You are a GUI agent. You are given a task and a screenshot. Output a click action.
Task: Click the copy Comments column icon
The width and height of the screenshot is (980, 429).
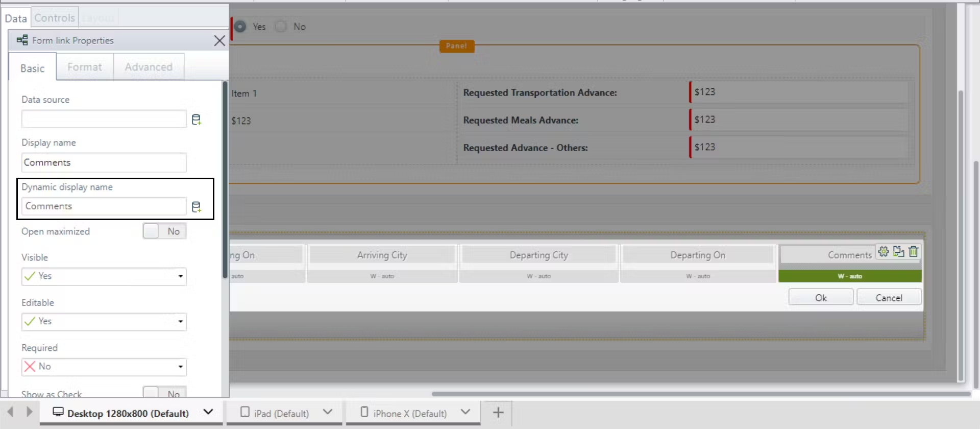[898, 251]
